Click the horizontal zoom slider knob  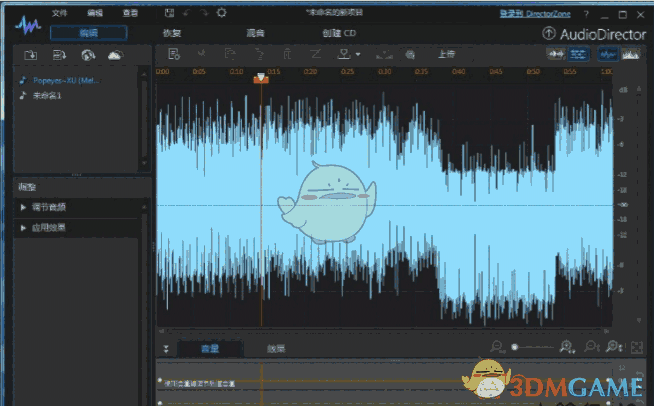click(x=515, y=347)
